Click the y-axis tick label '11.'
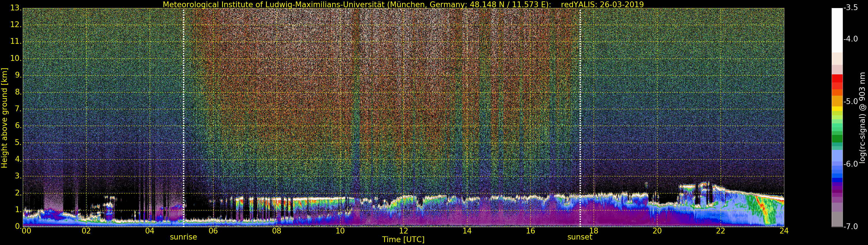 tap(16, 42)
